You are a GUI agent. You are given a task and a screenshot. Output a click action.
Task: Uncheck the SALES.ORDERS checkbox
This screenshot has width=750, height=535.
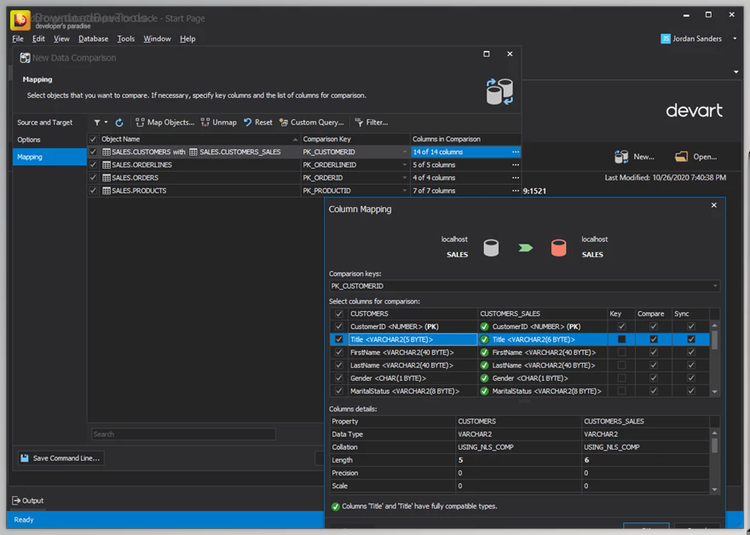[x=93, y=178]
